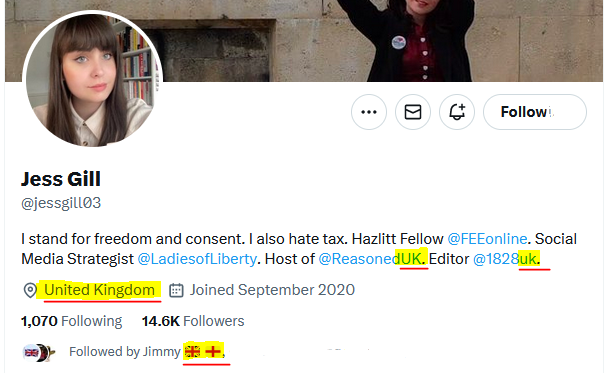This screenshot has height=386, width=610.
Task: Open the @ReasonedUK mention
Action: pyautogui.click(x=370, y=259)
